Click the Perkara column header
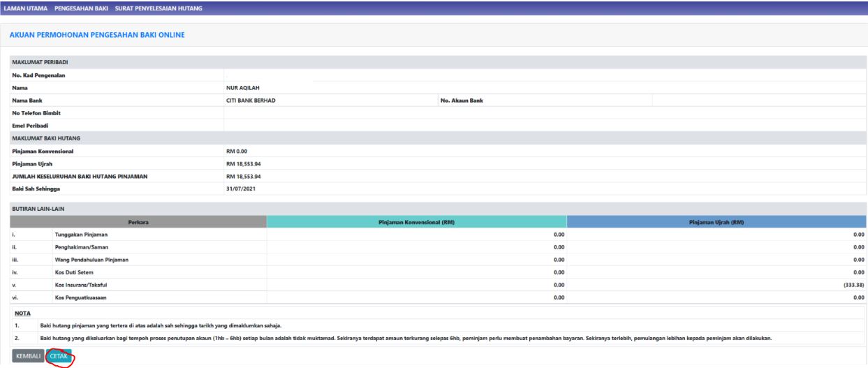The image size is (868, 368). (x=138, y=222)
